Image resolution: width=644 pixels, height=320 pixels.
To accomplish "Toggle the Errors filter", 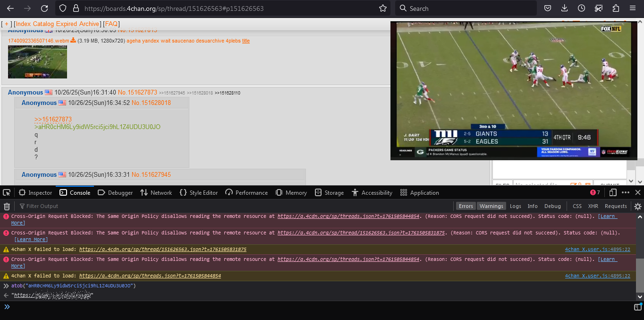I will coord(466,206).
